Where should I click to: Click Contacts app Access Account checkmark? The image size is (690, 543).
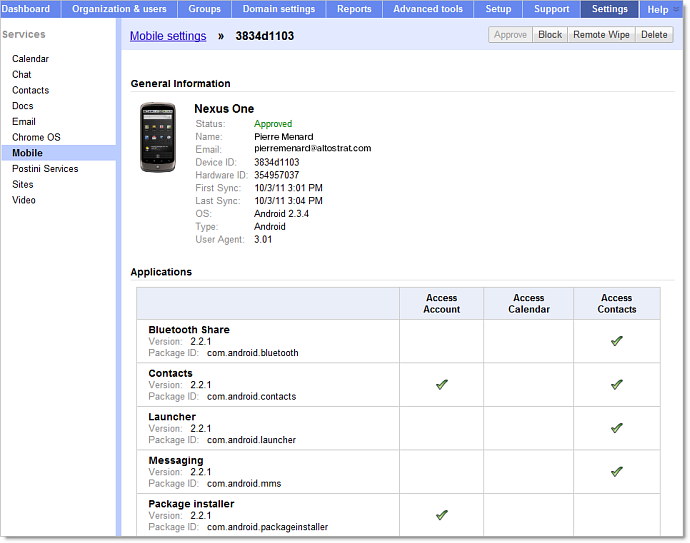441,384
